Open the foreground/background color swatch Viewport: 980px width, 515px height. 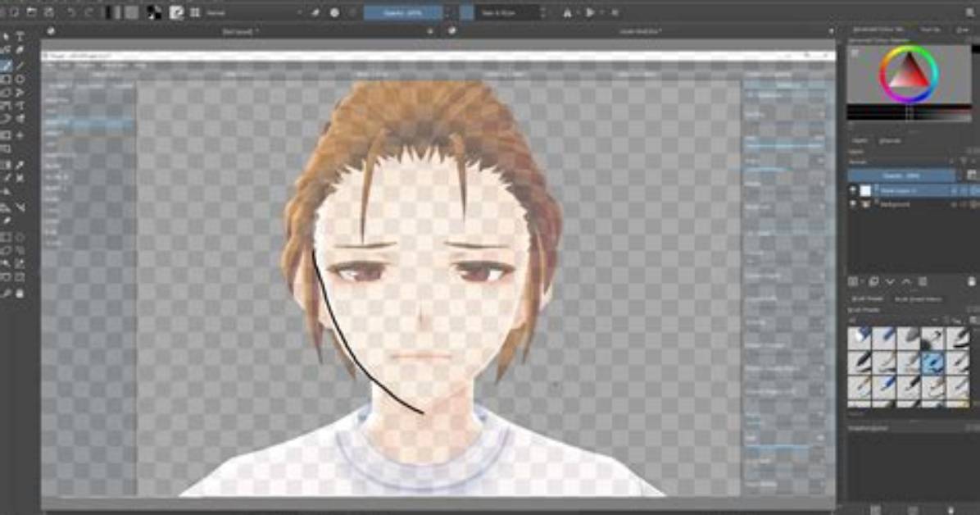154,11
